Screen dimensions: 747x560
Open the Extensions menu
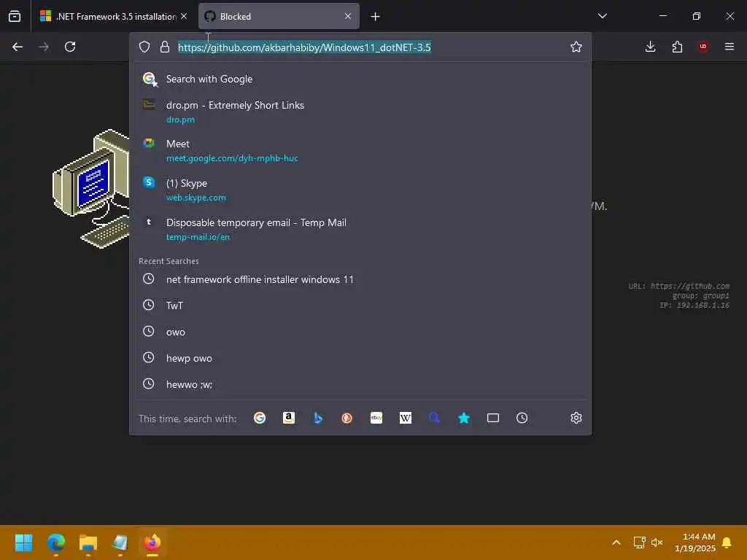(x=677, y=47)
